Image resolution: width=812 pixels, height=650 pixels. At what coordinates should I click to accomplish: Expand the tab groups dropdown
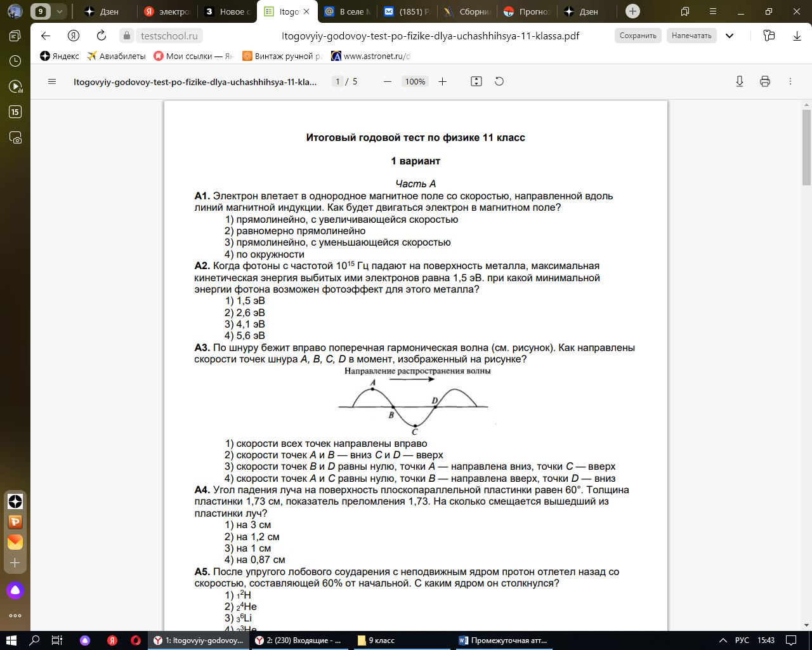(59, 11)
